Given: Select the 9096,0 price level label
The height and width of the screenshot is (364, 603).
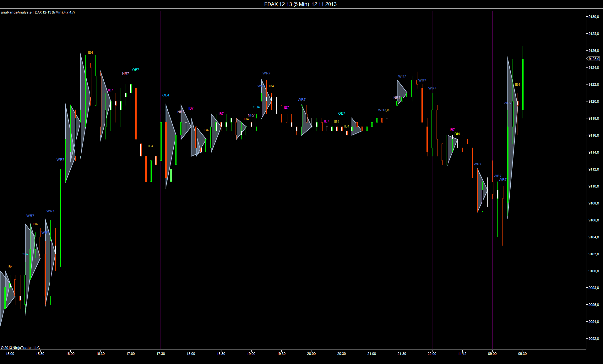Looking at the screenshot, I should [x=594, y=305].
